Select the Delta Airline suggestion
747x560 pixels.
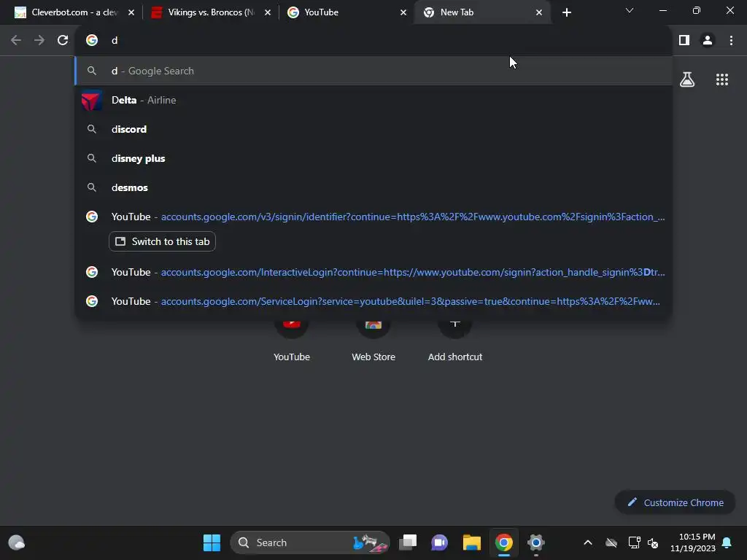tap(374, 100)
